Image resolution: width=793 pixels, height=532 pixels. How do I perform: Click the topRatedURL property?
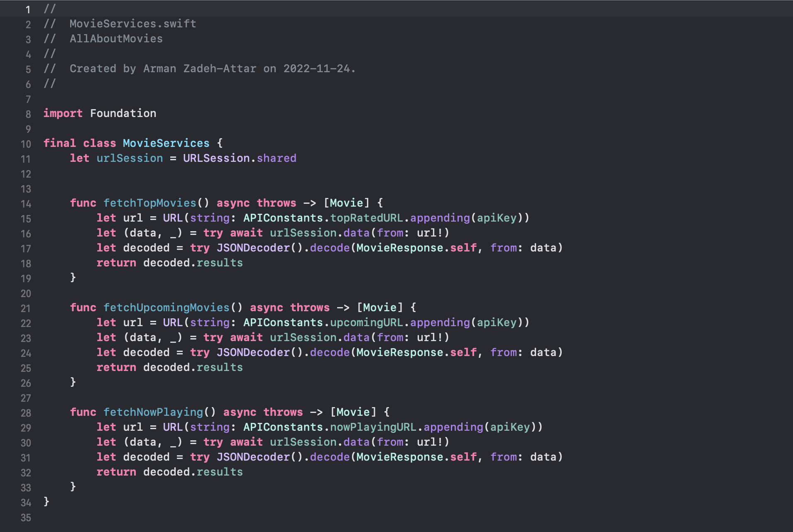coord(366,218)
